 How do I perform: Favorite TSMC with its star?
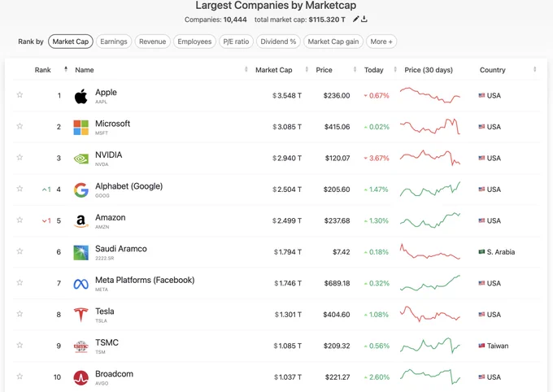[x=20, y=345]
